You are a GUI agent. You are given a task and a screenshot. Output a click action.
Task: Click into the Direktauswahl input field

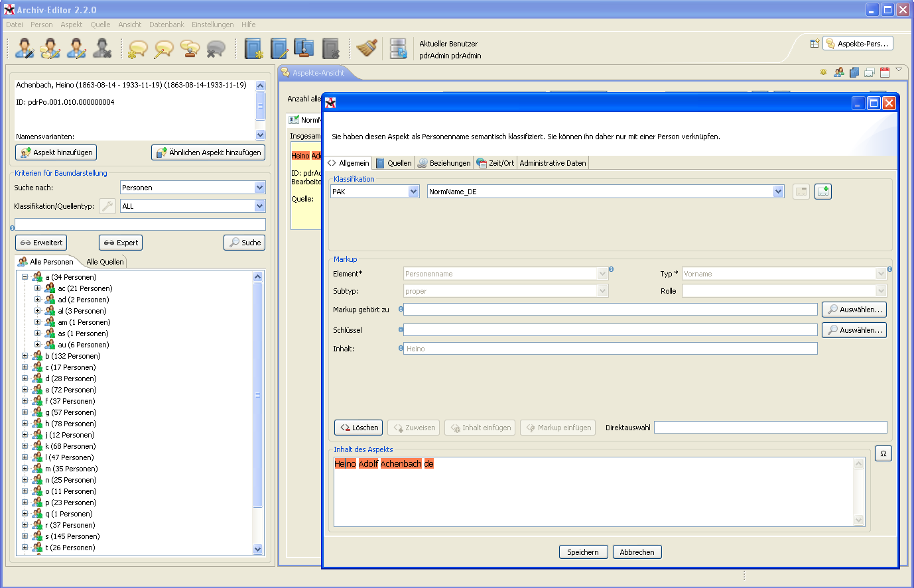[x=770, y=428]
